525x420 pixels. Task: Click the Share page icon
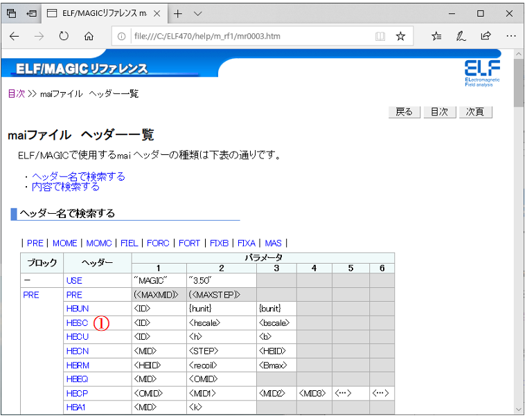click(x=486, y=36)
